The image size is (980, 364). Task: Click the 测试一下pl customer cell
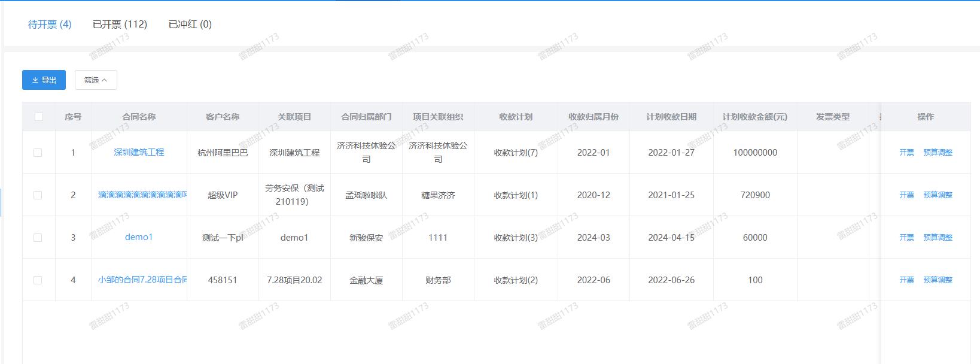223,238
